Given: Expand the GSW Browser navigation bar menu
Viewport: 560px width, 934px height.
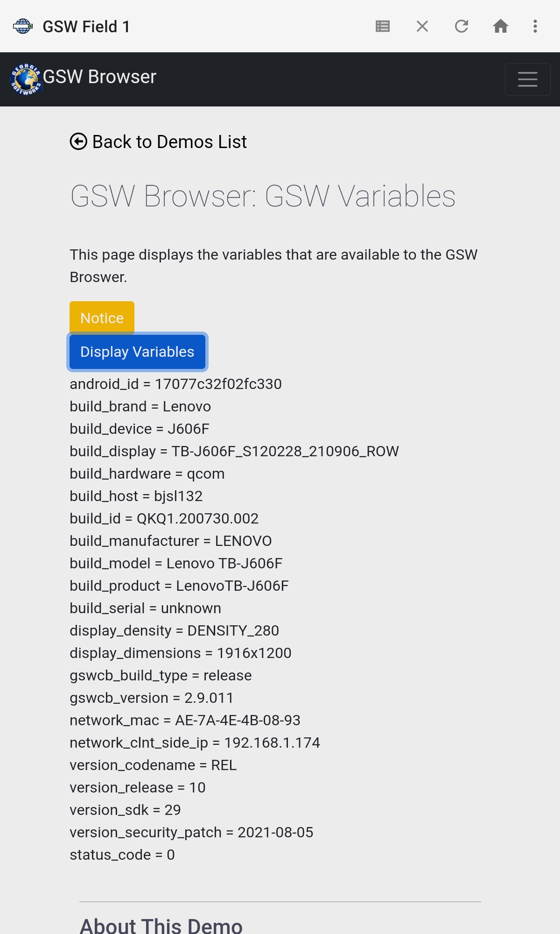Looking at the screenshot, I should coord(527,79).
